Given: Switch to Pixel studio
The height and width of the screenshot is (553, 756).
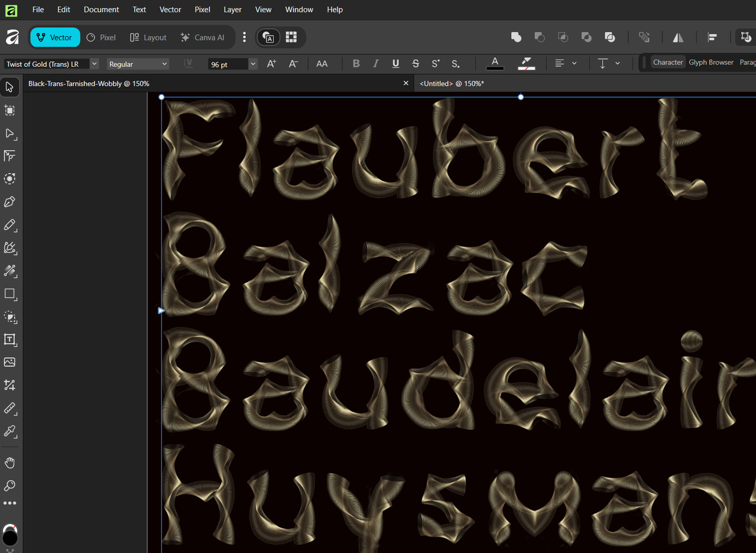Looking at the screenshot, I should tap(101, 37).
